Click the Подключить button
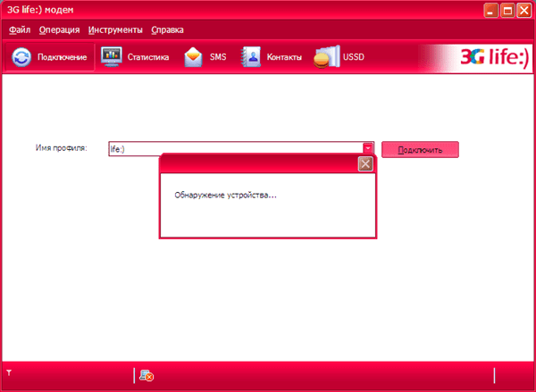The width and height of the screenshot is (536, 392). [x=420, y=150]
